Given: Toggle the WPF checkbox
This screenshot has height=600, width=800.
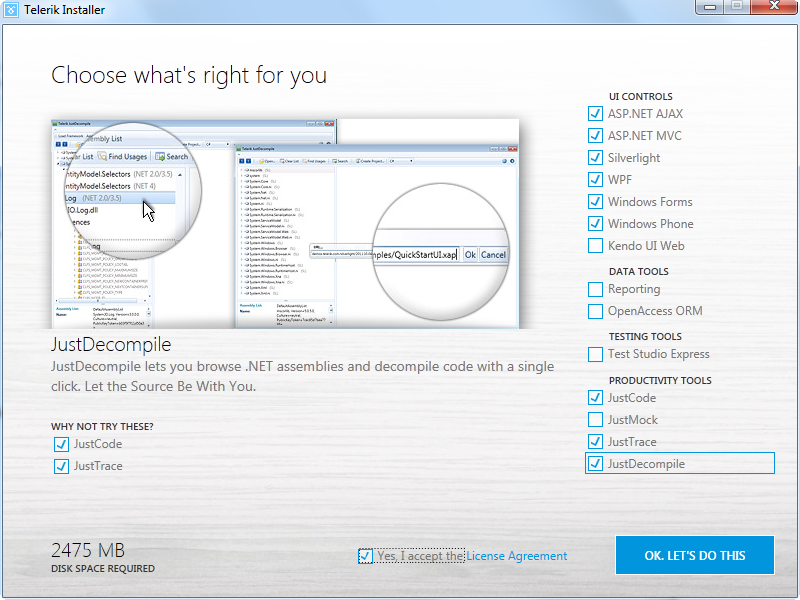Looking at the screenshot, I should pos(595,179).
